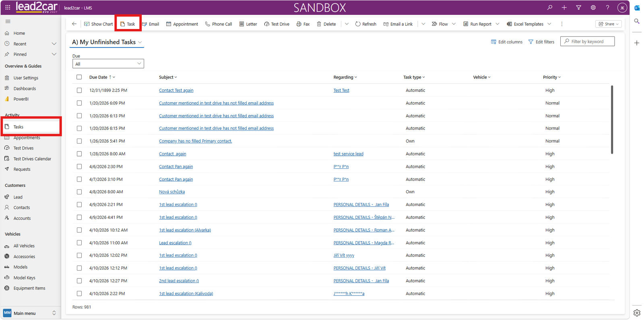644x320 pixels.
Task: Go back with the left arrow
Action: point(74,24)
